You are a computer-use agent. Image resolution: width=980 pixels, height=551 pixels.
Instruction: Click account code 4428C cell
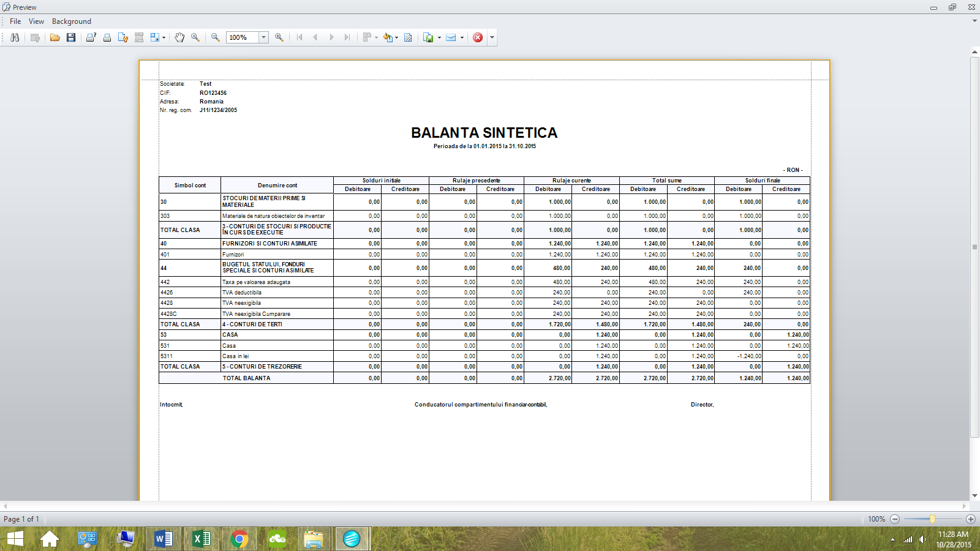[x=190, y=314]
